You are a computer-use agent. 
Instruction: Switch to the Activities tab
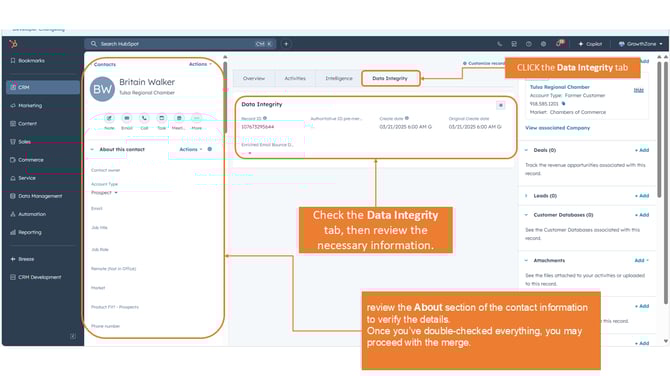pyautogui.click(x=295, y=79)
